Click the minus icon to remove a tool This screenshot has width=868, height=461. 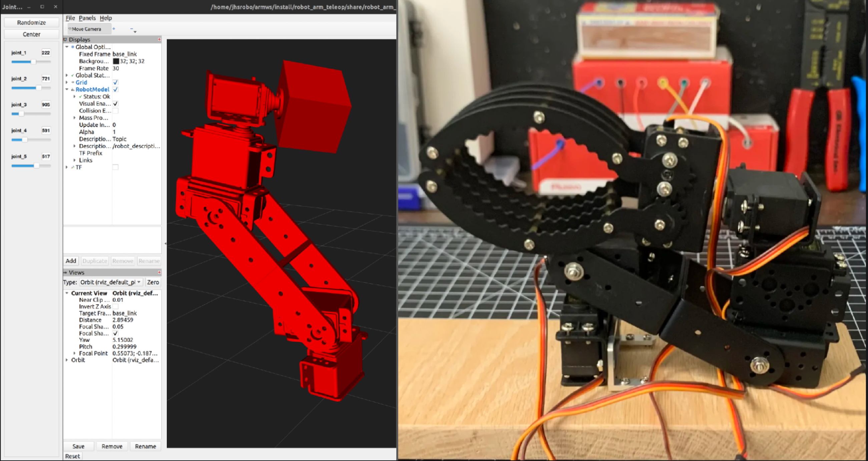(131, 29)
